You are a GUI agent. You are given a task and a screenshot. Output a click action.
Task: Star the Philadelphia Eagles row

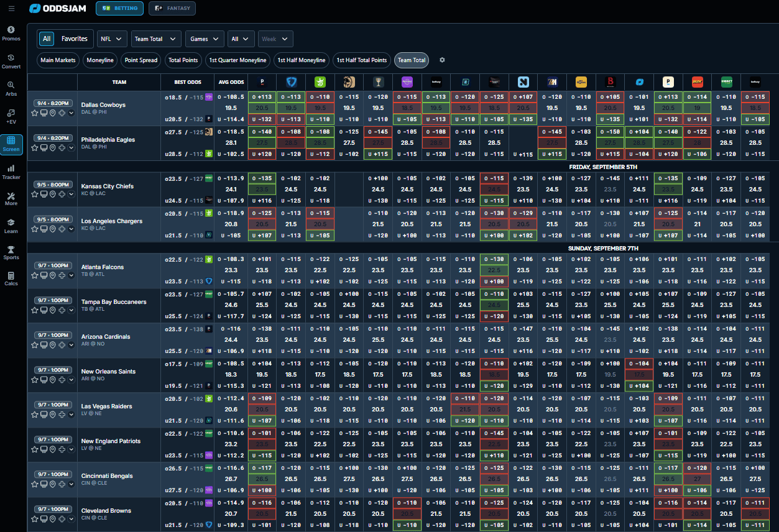(35, 148)
